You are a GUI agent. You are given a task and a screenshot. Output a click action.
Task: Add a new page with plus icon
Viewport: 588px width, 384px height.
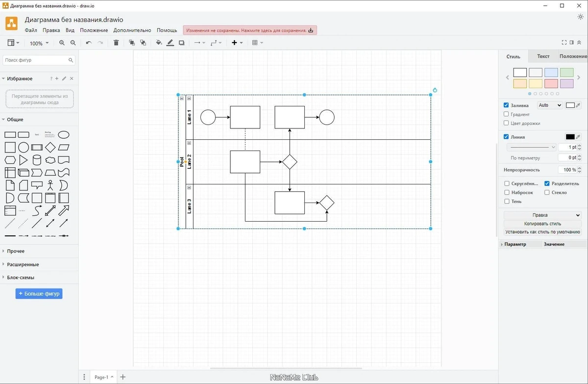123,377
